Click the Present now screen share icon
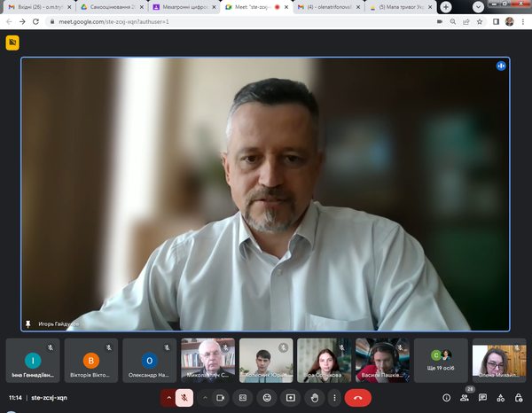 coord(290,398)
